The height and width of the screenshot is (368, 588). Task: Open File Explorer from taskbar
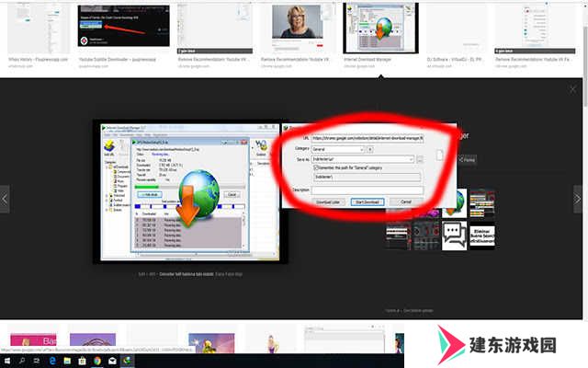(67, 361)
